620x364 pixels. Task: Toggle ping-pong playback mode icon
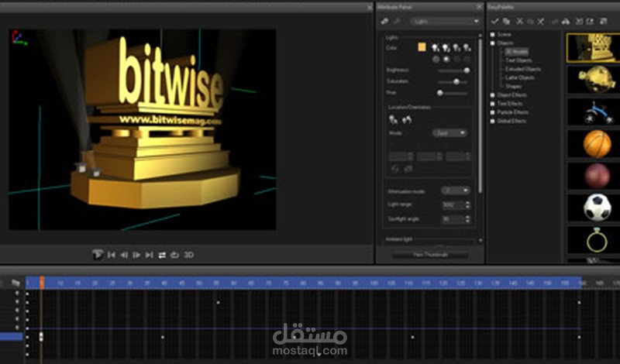(x=162, y=256)
